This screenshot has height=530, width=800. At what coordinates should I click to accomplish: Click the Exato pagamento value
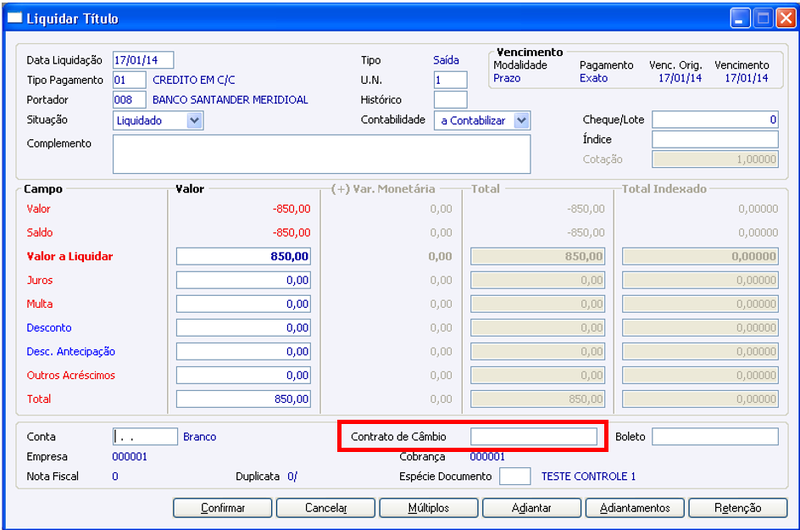[x=593, y=78]
